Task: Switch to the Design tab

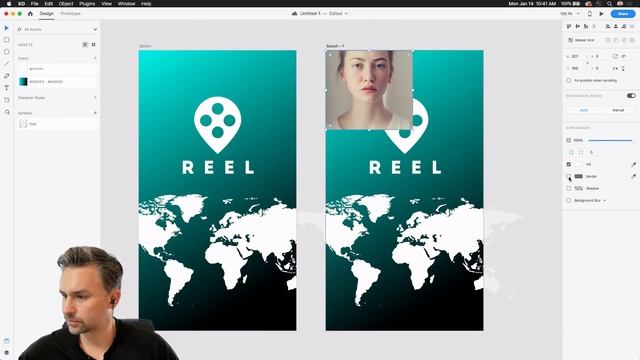Action: click(47, 13)
